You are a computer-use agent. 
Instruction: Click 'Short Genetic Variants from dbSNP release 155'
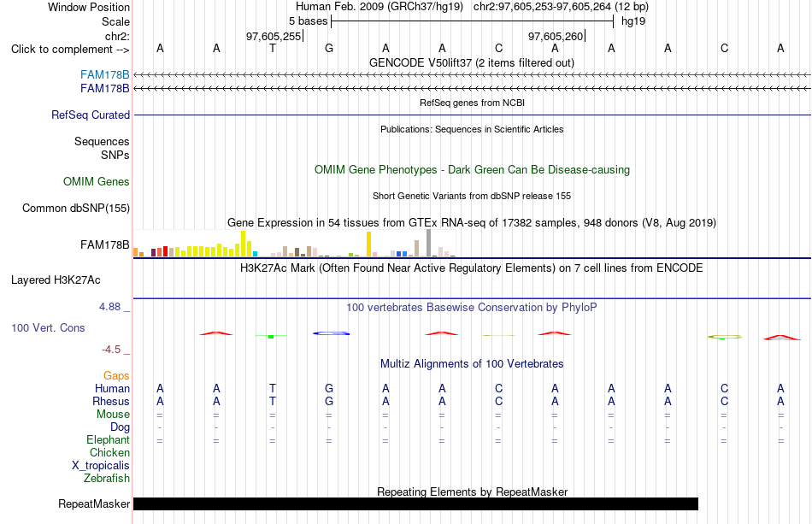pos(472,197)
